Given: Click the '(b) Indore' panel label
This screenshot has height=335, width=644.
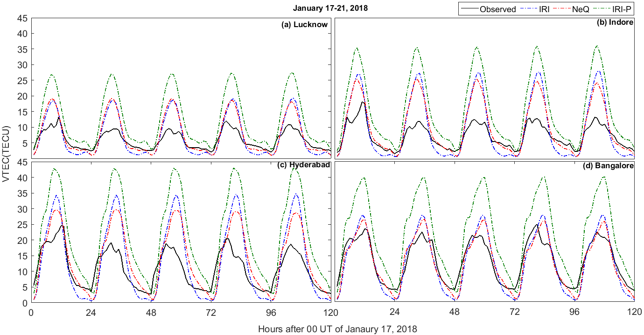Looking at the screenshot, I should [x=615, y=22].
